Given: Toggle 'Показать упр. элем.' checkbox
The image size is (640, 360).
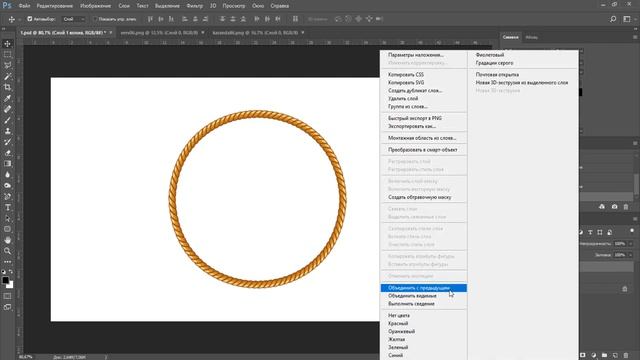Looking at the screenshot, I should [95, 19].
